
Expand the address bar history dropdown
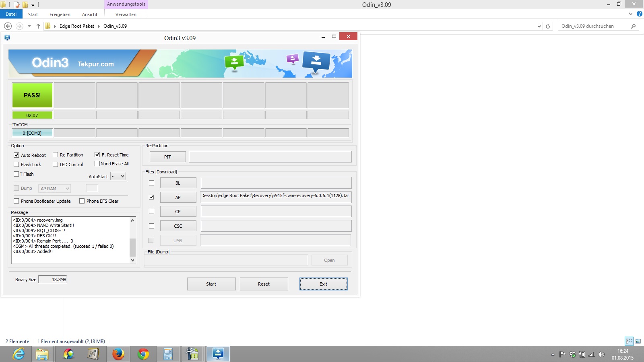click(539, 26)
